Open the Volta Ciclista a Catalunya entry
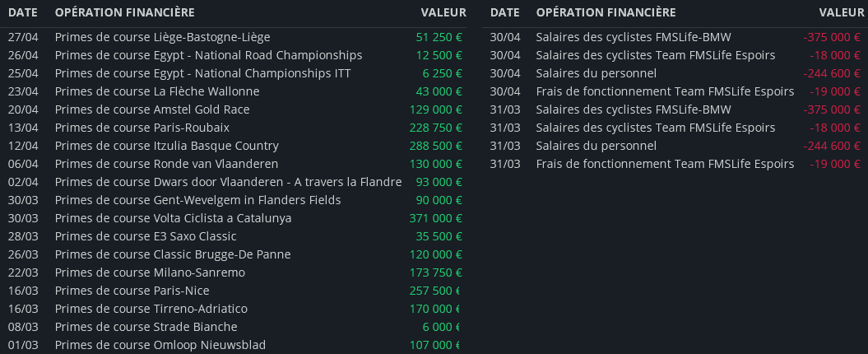This screenshot has width=868, height=354. point(173,218)
